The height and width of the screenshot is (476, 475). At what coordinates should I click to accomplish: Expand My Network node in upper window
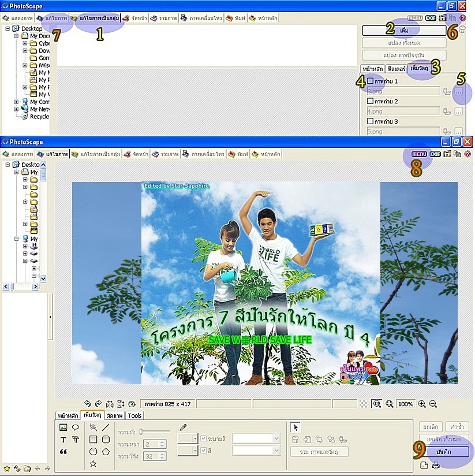(x=16, y=109)
